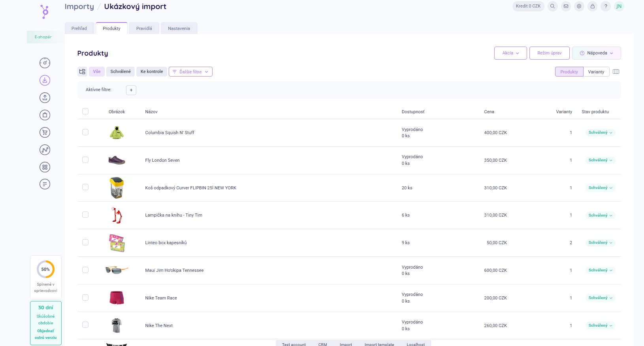Switch to the Pravidlá tab
The height and width of the screenshot is (346, 644).
pos(144,28)
